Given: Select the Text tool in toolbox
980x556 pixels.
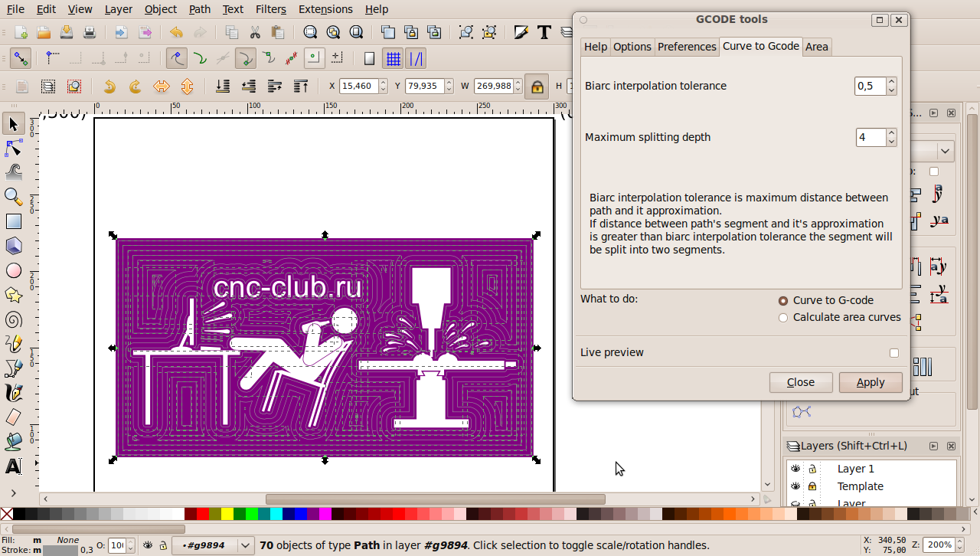Looking at the screenshot, I should pyautogui.click(x=13, y=466).
